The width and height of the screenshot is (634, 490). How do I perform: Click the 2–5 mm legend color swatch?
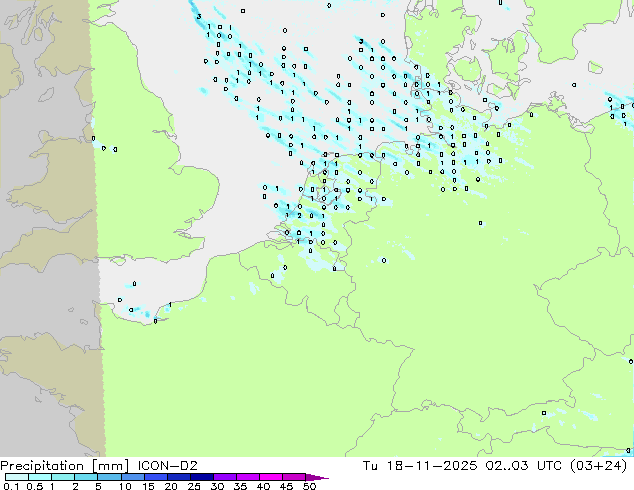point(86,477)
